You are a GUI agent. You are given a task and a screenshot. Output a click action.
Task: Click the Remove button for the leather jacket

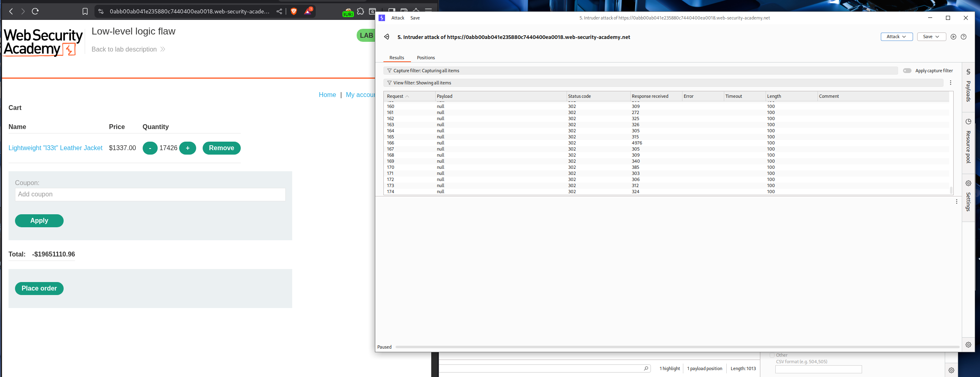[221, 148]
